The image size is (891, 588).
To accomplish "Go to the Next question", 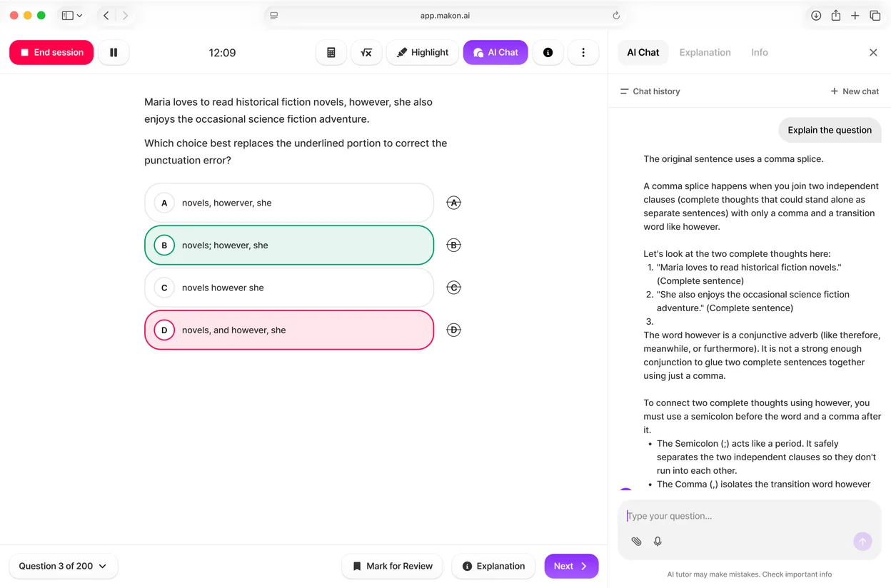I will [x=571, y=566].
